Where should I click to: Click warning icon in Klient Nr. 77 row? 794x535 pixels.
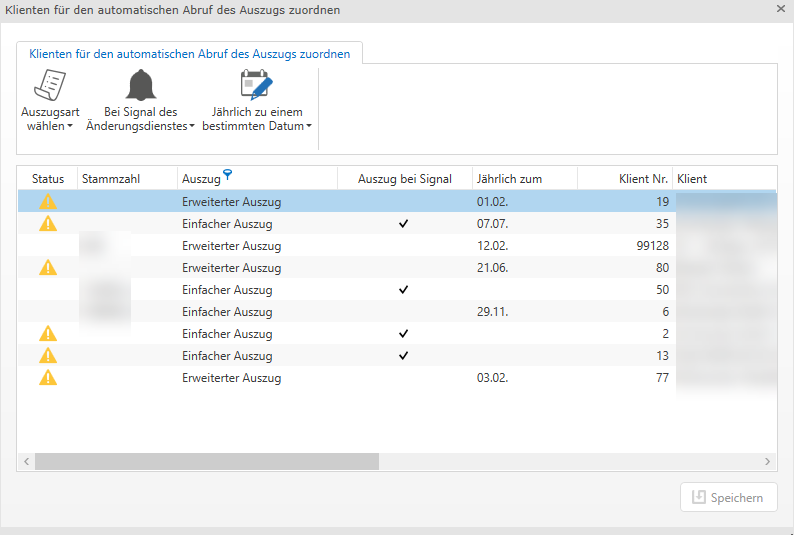point(48,378)
